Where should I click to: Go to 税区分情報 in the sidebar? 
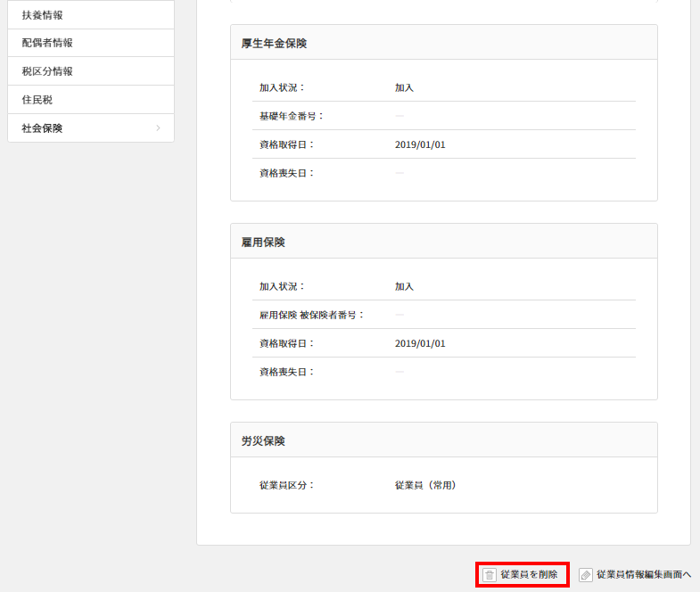pos(47,71)
